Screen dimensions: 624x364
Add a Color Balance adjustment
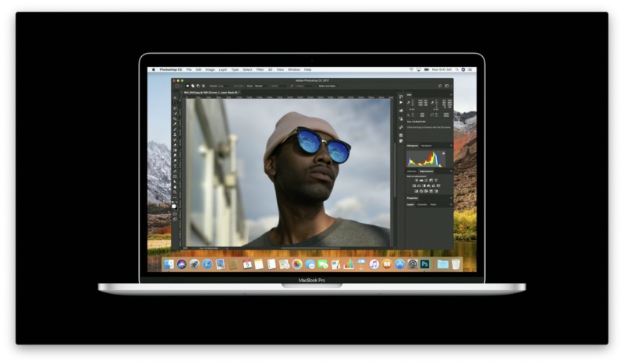tap(419, 186)
